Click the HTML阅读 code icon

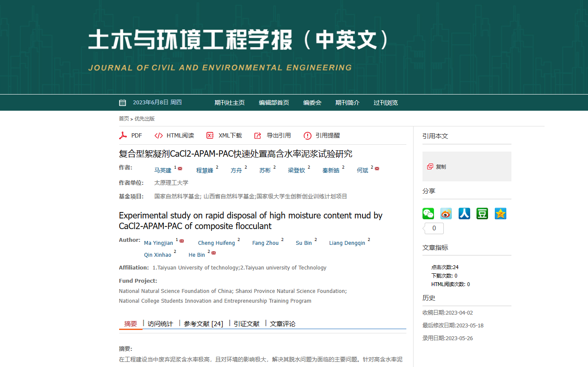coord(159,135)
